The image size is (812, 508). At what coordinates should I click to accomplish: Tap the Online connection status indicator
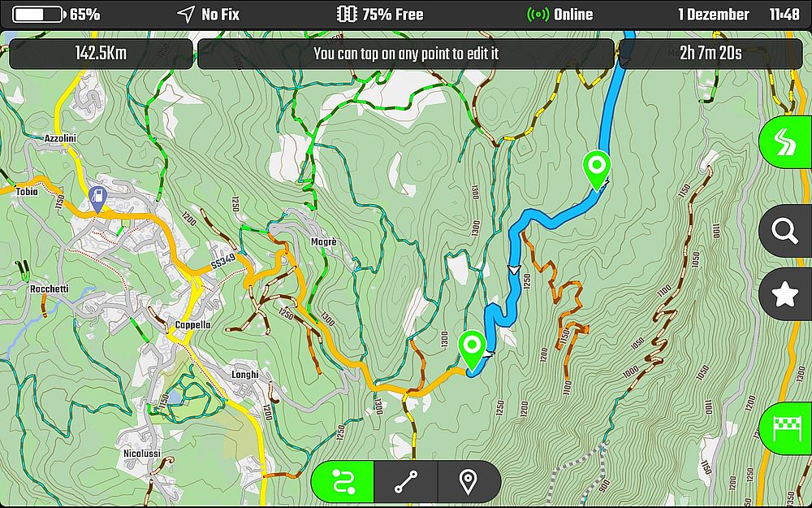(559, 15)
